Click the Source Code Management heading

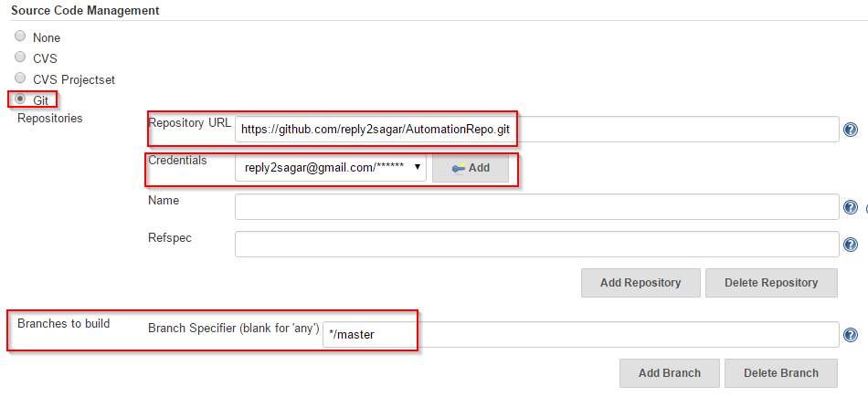pos(85,11)
